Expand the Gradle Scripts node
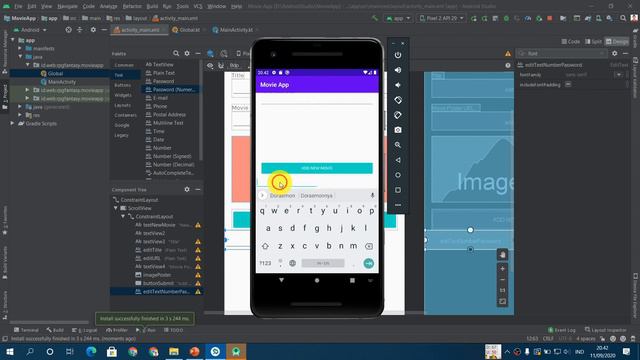 12,123
